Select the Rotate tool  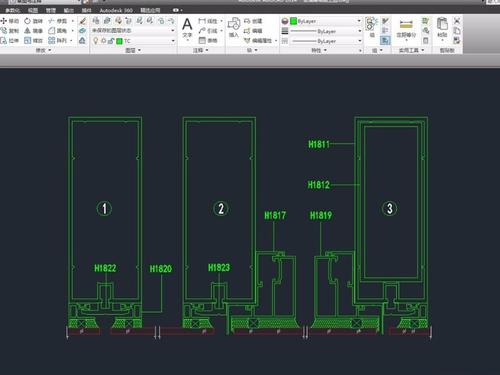point(33,21)
